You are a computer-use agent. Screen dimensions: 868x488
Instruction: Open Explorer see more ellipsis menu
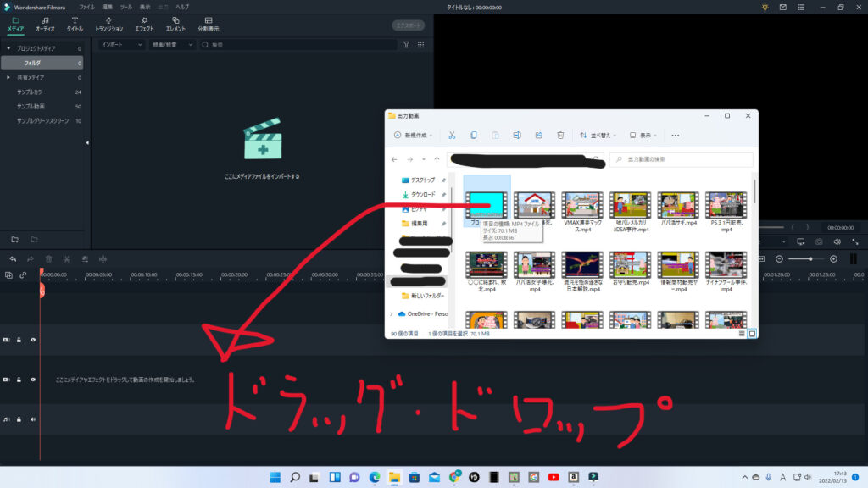[676, 135]
